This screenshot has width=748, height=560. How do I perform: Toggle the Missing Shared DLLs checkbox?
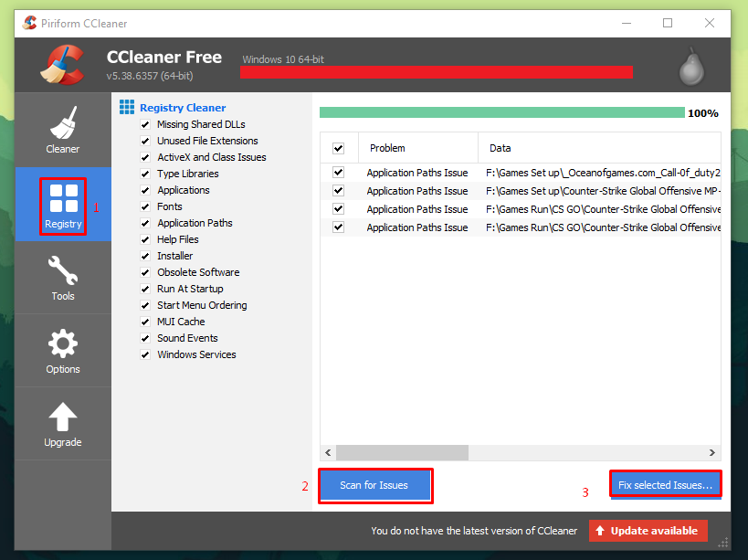(x=145, y=124)
